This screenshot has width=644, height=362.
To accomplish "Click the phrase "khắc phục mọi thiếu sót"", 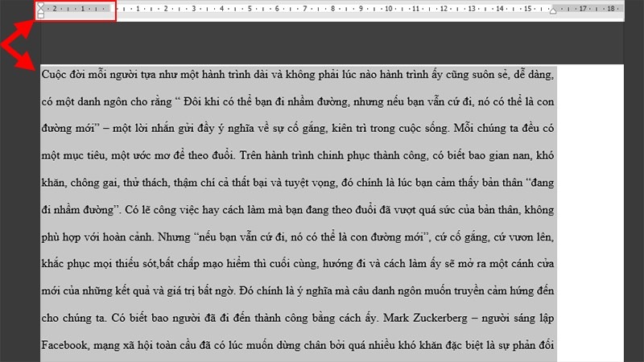I will [x=100, y=264].
